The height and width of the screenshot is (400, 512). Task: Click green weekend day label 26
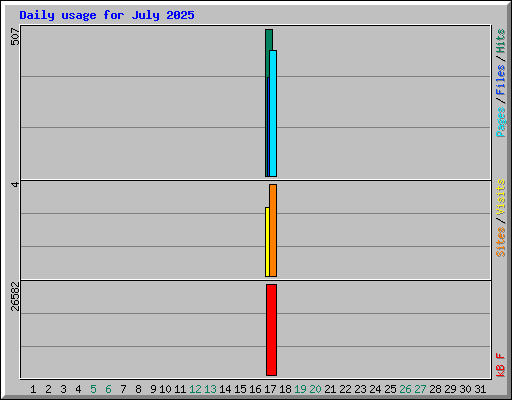click(405, 389)
